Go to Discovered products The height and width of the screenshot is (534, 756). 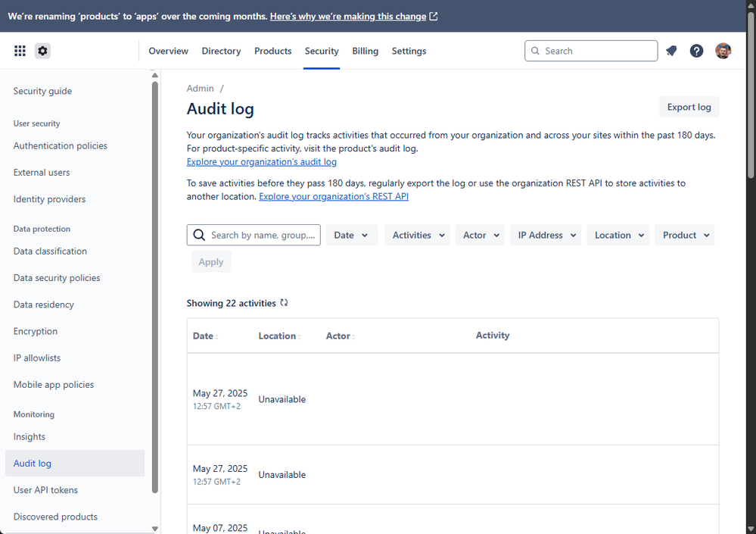(55, 517)
